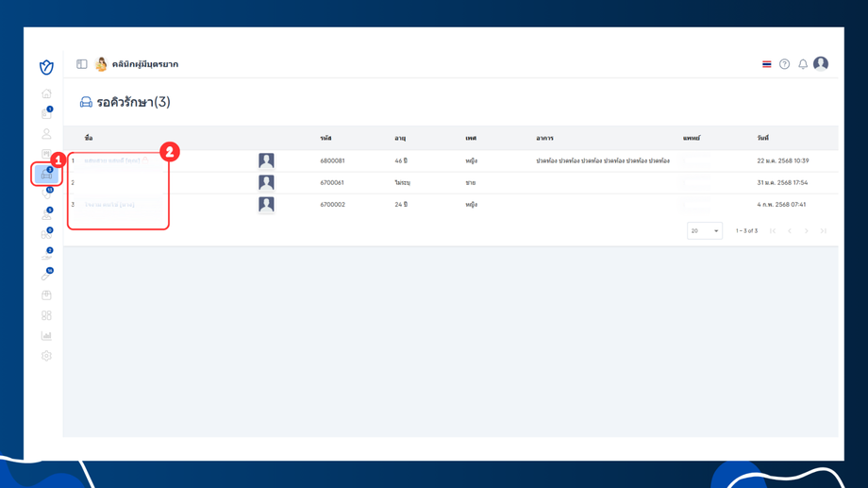The height and width of the screenshot is (488, 868).
Task: Click the clinic name คลินิกผู้มีบุตรยาก
Action: tap(145, 64)
